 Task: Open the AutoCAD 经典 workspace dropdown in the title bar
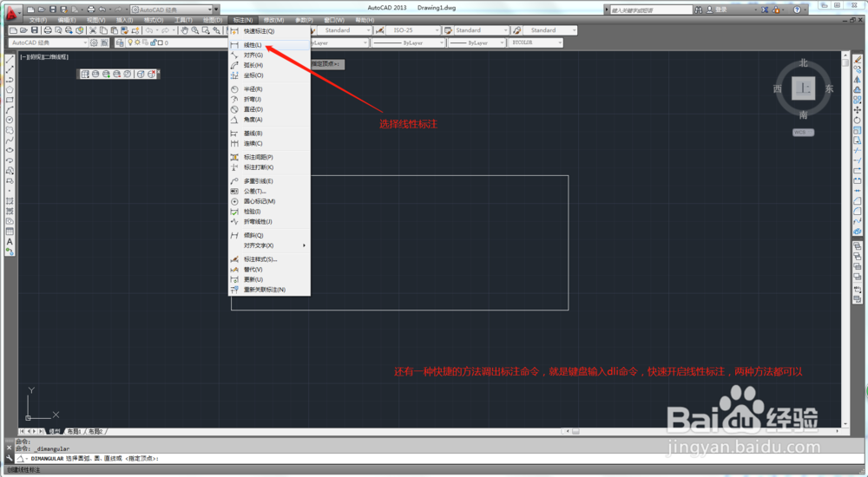210,10
